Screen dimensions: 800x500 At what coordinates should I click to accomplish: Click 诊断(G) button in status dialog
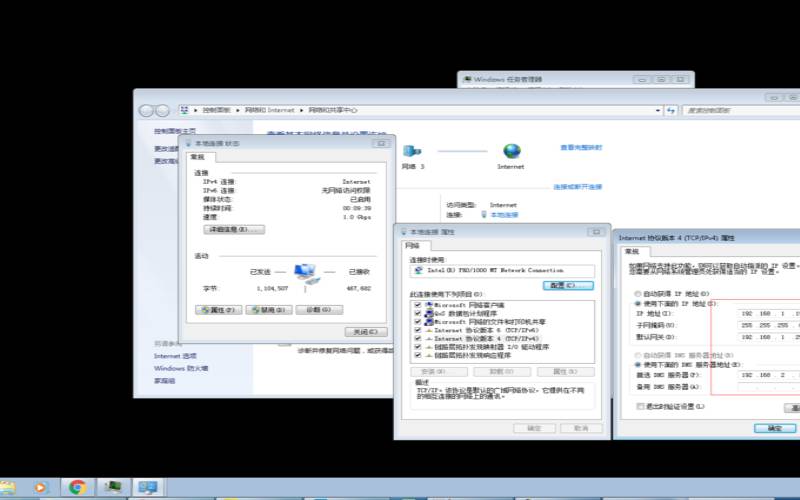pos(319,310)
